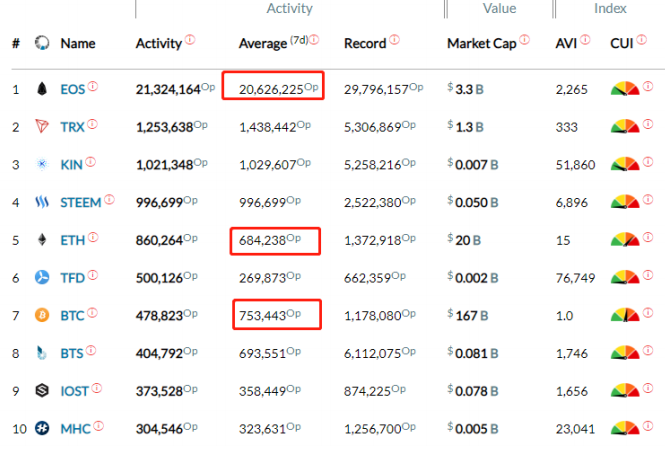Click the coin logo column header icon
The width and height of the screenshot is (665, 454).
(42, 42)
